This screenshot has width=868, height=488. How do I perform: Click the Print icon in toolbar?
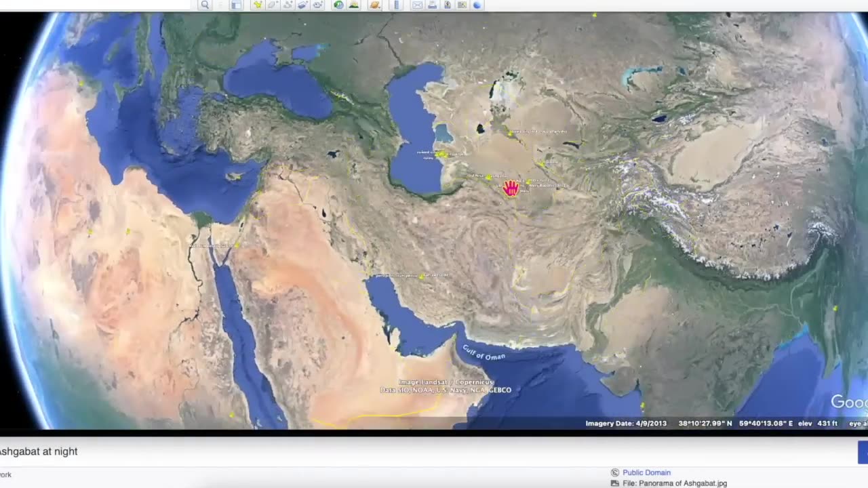(x=432, y=5)
